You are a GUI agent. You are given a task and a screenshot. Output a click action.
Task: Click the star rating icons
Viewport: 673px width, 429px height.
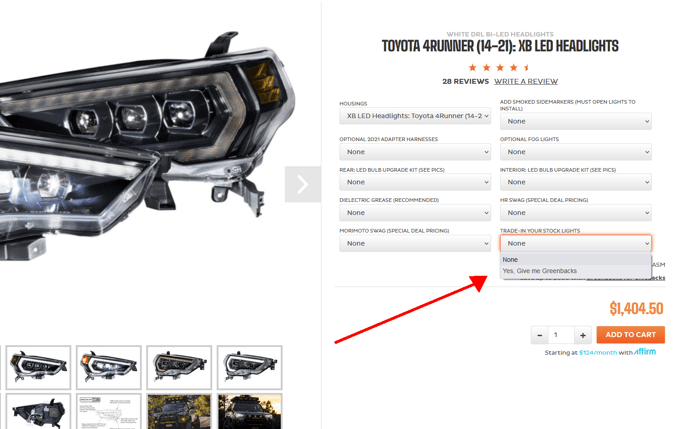tap(500, 67)
